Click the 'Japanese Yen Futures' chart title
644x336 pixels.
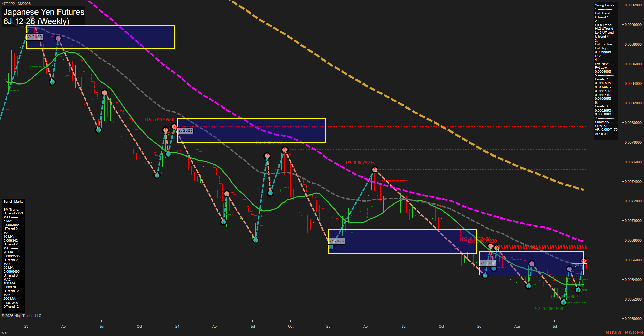point(44,12)
